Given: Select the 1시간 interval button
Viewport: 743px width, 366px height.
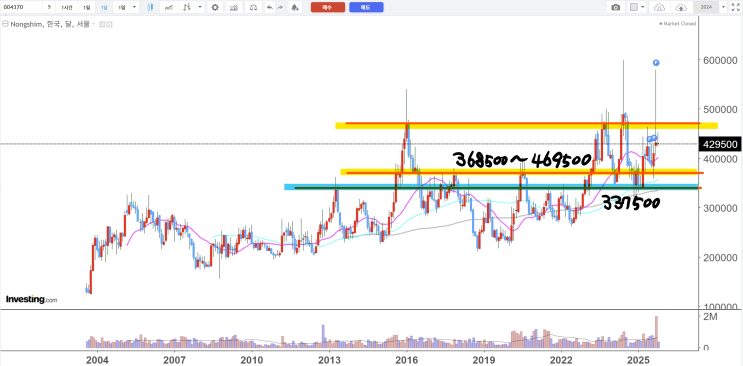Looking at the screenshot, I should pyautogui.click(x=65, y=7).
